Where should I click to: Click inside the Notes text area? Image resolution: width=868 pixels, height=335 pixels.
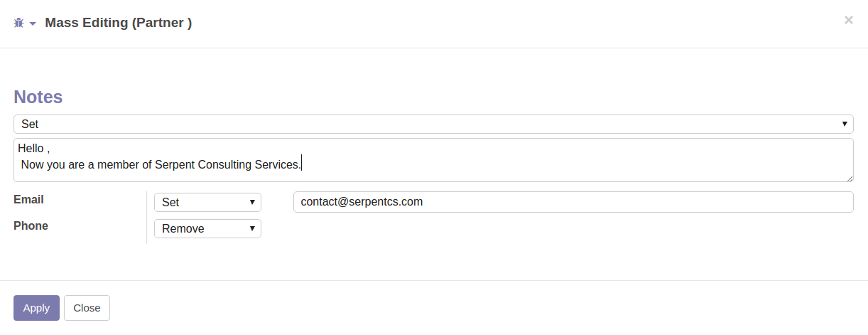(433, 160)
